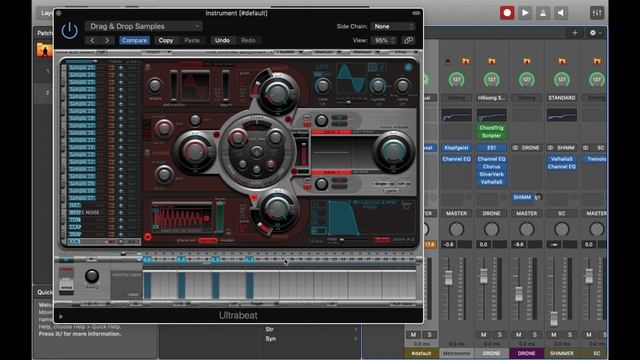Mute the purple DRONE channel strip
Image resolution: width=640 pixels, height=360 pixels.
coord(519,335)
